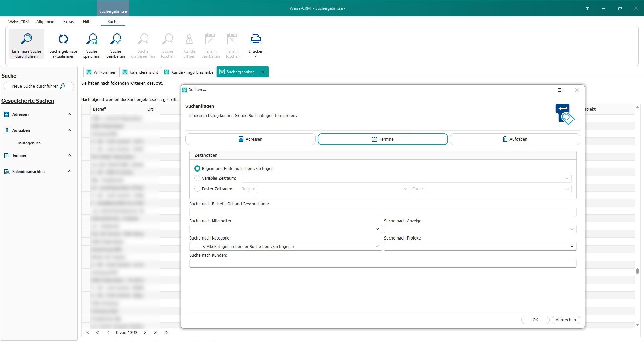Open 'Suche bearbeiten' in ribbon
The width and height of the screenshot is (644, 342).
click(x=116, y=44)
